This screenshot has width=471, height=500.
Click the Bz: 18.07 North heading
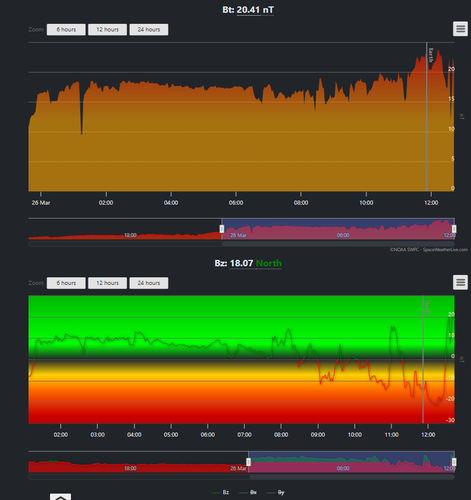coord(248,263)
